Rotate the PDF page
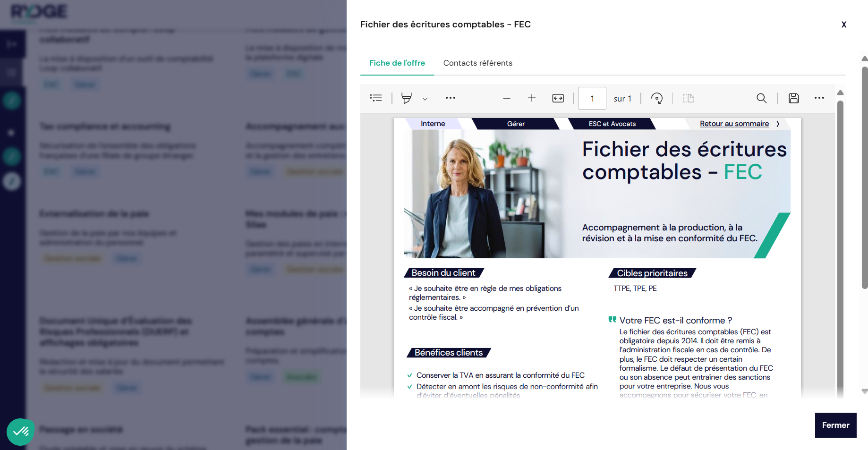 657,98
